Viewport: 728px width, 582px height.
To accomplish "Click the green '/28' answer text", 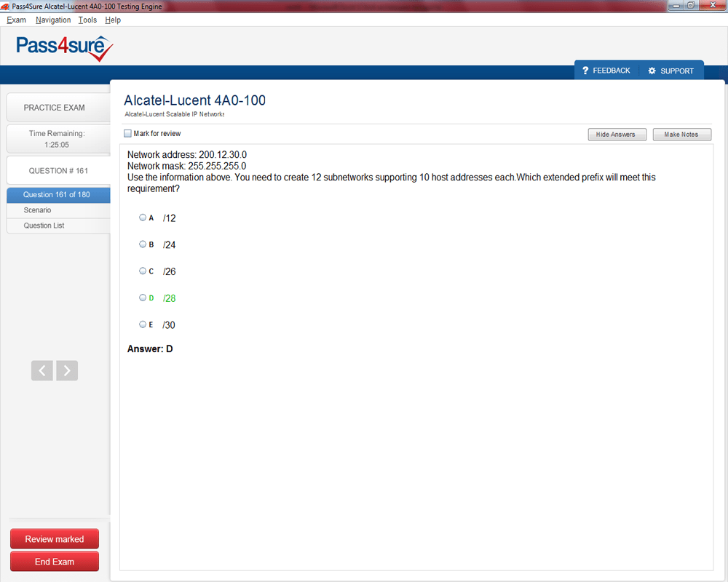I will [170, 298].
